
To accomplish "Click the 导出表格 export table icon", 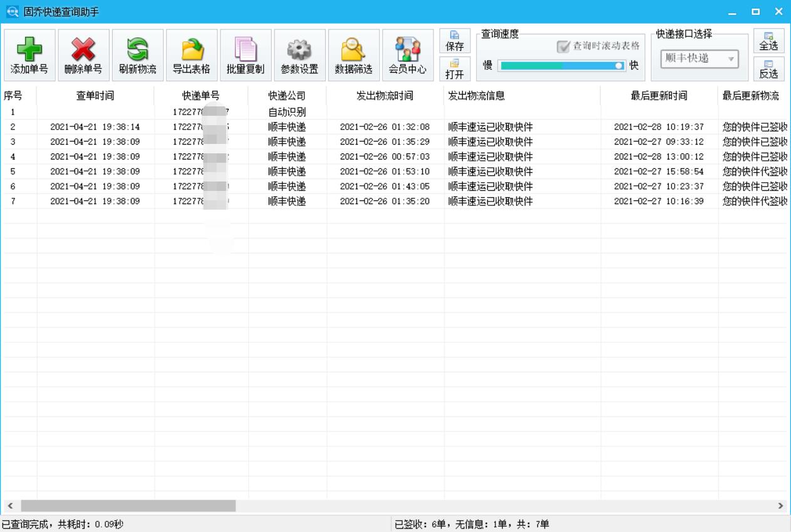I will [x=192, y=54].
